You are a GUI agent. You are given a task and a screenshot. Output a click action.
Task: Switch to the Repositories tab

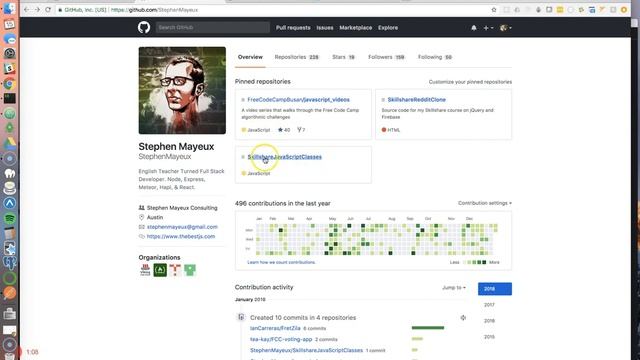pos(296,57)
